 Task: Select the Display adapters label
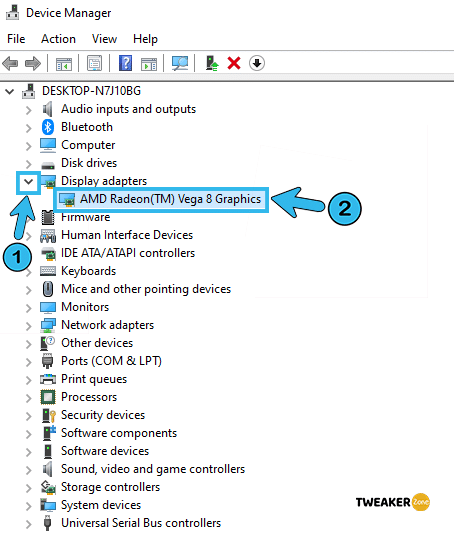[104, 181]
